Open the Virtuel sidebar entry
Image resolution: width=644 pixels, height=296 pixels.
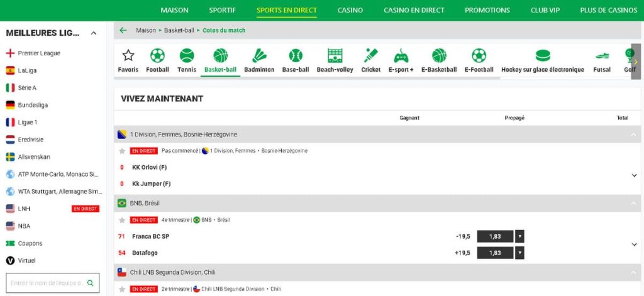[21, 260]
